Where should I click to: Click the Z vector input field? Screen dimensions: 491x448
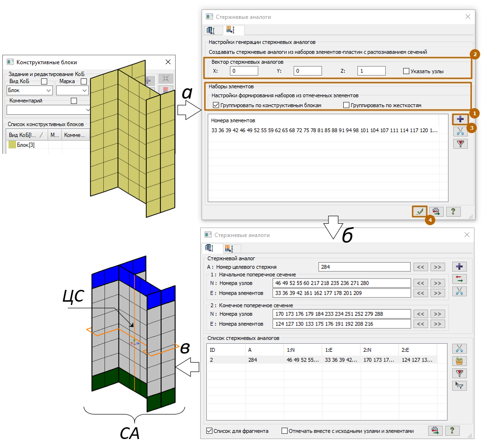click(371, 71)
